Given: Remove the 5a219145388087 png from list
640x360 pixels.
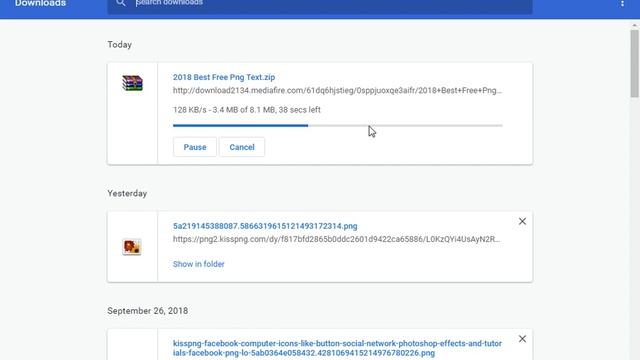Looking at the screenshot, I should click(522, 221).
